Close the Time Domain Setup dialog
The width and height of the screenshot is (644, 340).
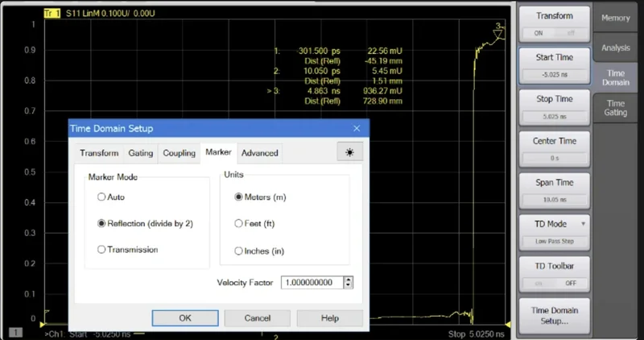(x=357, y=129)
